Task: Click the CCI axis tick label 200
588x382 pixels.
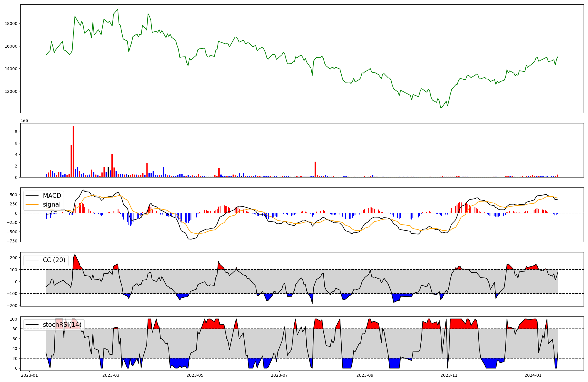Action: [x=14, y=258]
